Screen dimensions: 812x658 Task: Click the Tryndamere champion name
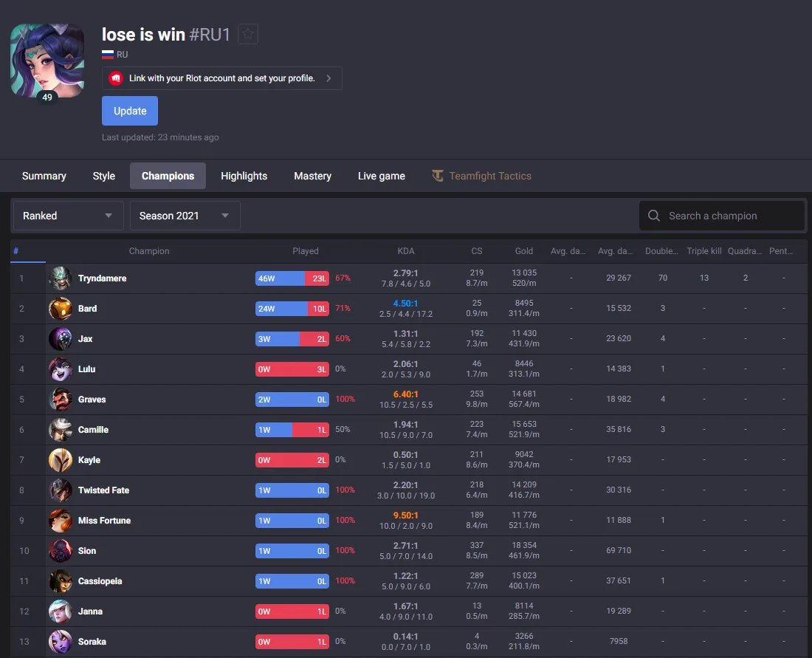(x=103, y=278)
